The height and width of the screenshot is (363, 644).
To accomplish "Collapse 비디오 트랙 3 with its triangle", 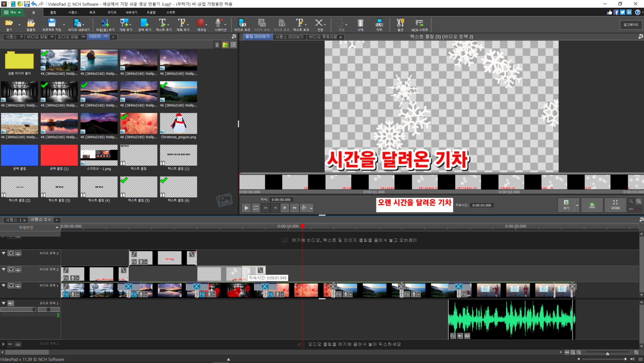I will point(4,253).
